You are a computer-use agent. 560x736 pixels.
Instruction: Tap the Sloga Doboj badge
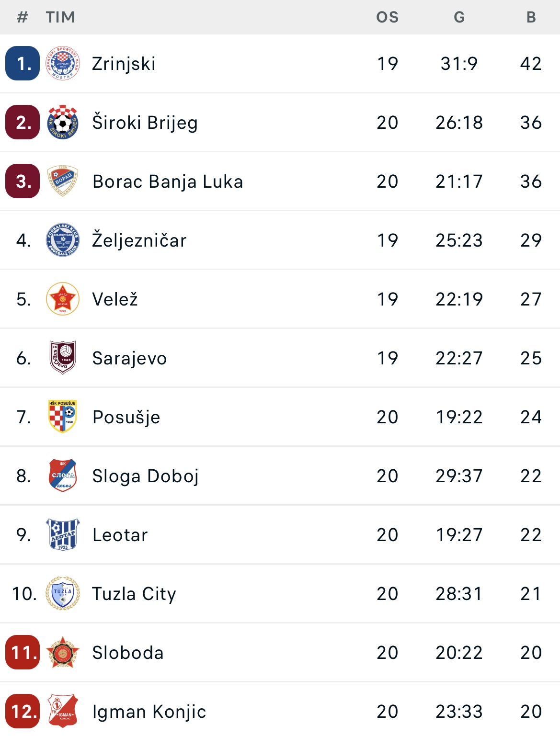coord(63,476)
